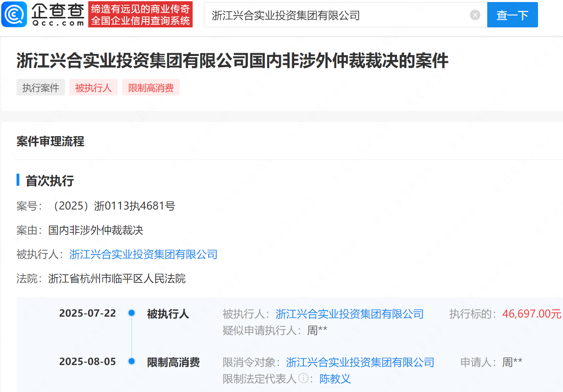Click inside the company name search field
Screen dimensions: 563x392
[339, 15]
